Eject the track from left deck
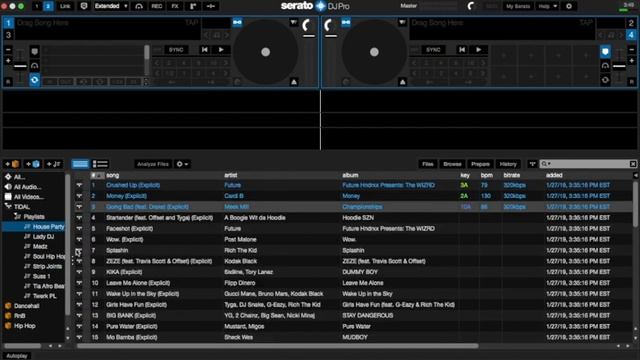This screenshot has width=640, height=360. (x=294, y=82)
